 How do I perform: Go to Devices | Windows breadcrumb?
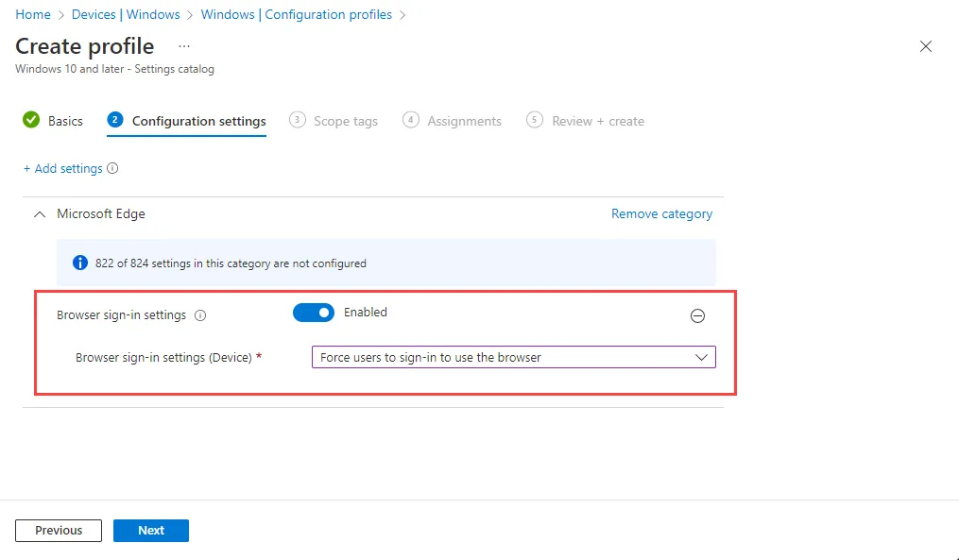[126, 15]
